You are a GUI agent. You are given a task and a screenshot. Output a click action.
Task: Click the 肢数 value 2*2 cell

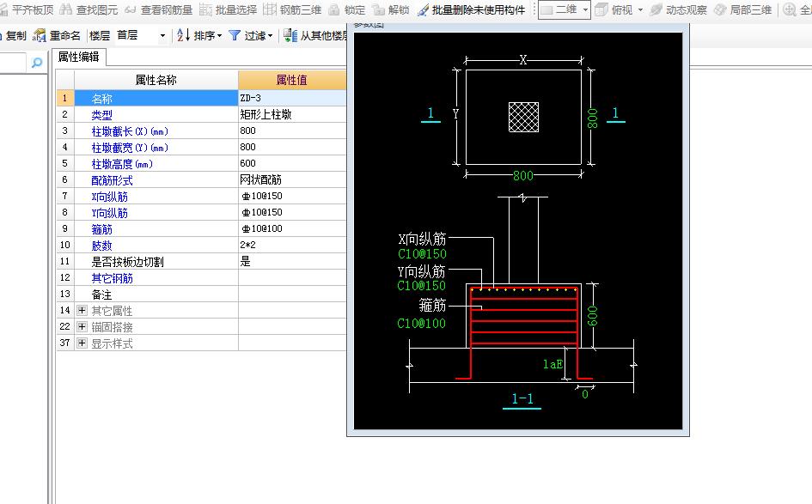point(292,245)
